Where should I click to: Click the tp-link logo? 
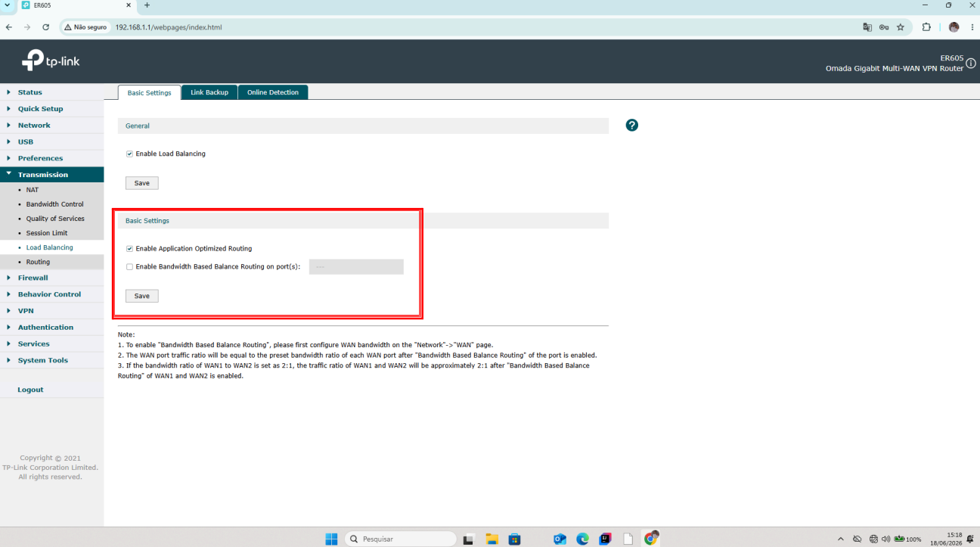pos(51,61)
